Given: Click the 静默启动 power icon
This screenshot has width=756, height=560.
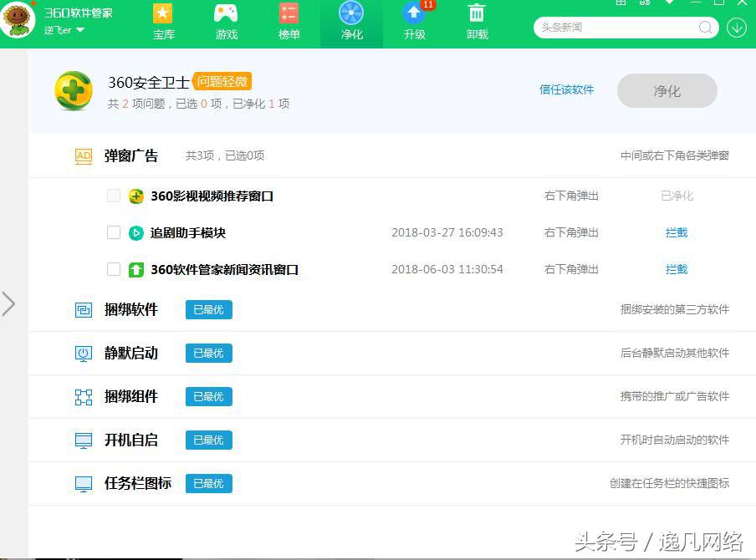Looking at the screenshot, I should (x=84, y=354).
